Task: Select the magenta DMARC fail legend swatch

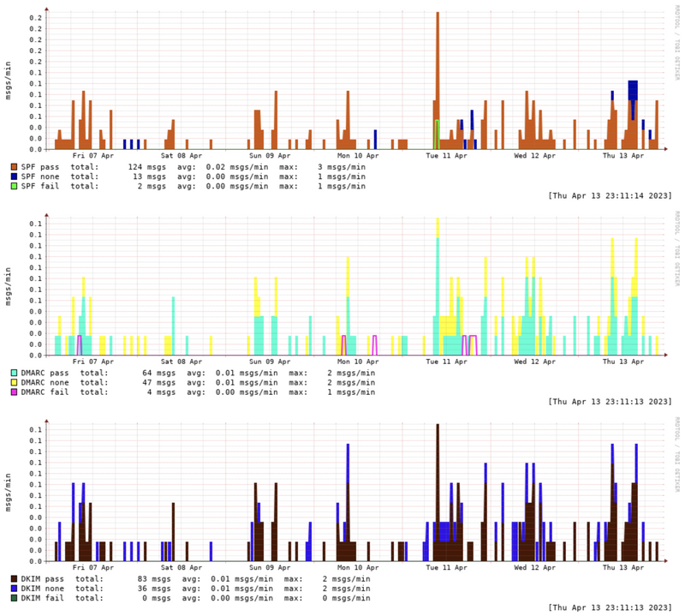Action: (x=14, y=392)
